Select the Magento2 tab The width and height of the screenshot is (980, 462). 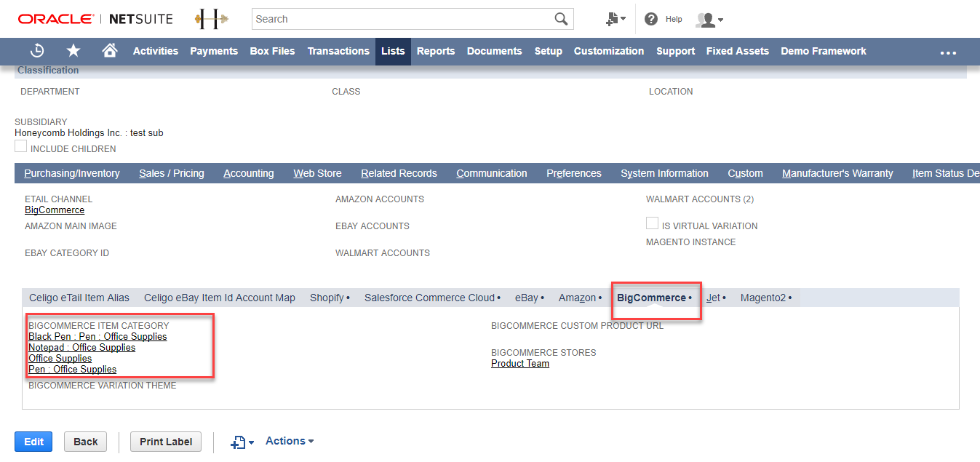766,298
